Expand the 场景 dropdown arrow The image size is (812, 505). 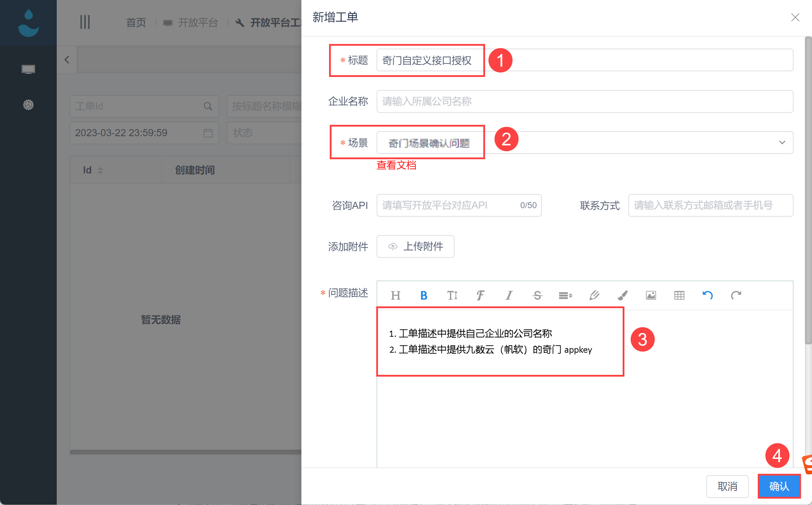782,143
